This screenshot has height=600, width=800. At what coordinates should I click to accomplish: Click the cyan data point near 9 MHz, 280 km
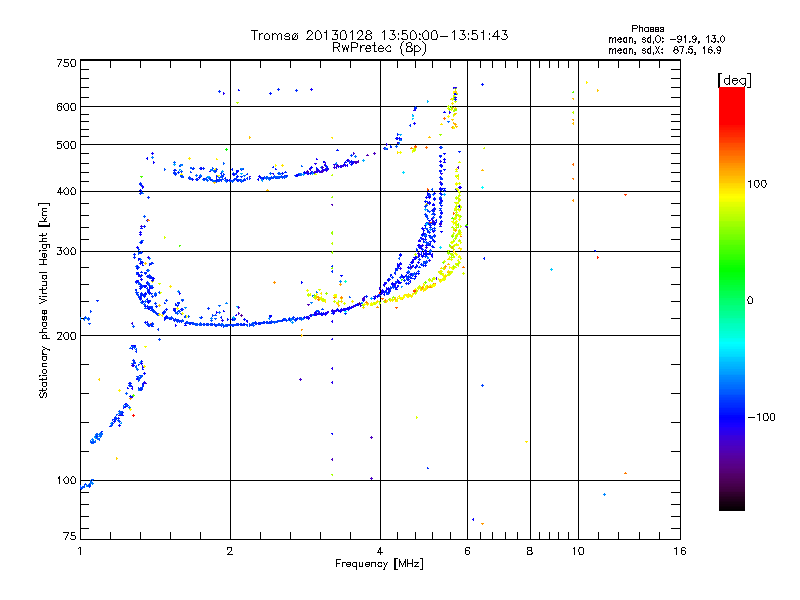[x=552, y=269]
